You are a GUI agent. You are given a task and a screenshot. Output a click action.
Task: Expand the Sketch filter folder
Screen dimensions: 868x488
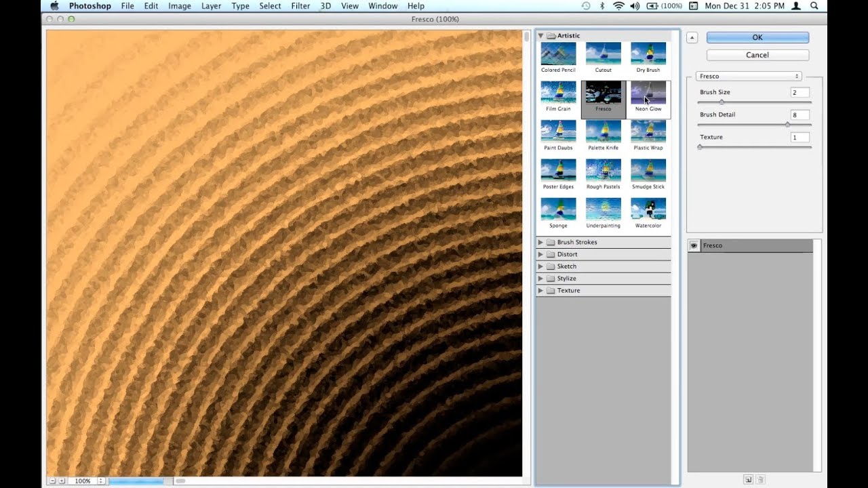pos(540,266)
